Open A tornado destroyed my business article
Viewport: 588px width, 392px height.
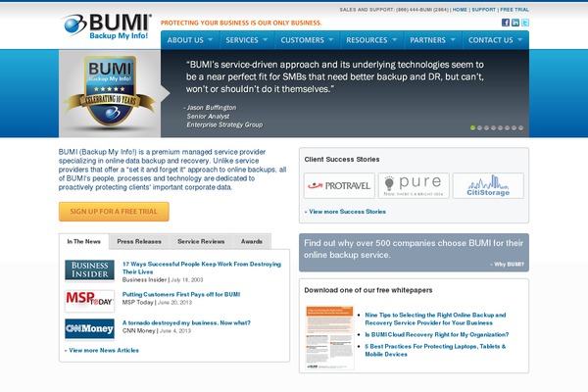coord(186,322)
